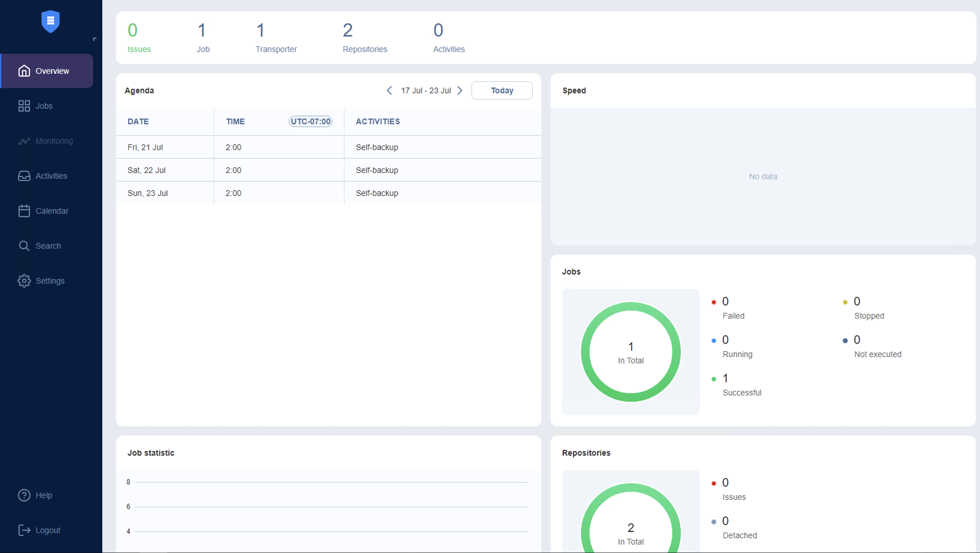Click the Running jobs blue indicator
This screenshot has width=980, height=553.
click(713, 340)
